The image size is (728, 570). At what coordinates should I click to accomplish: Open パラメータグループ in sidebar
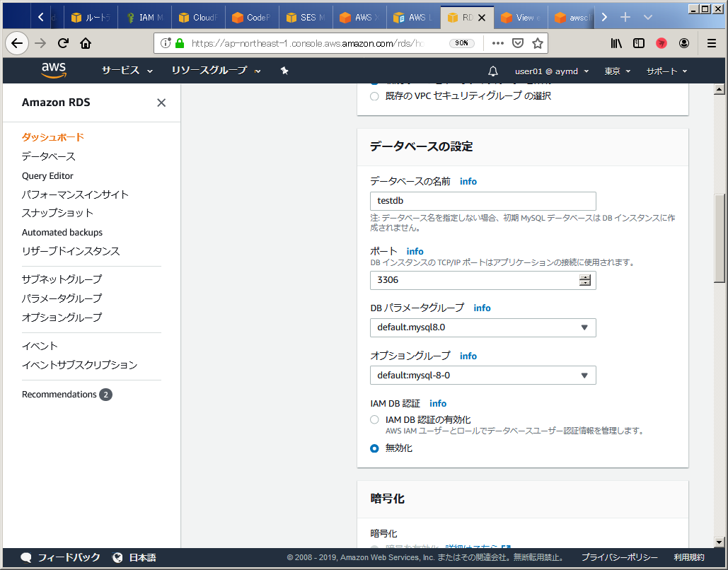pyautogui.click(x=62, y=298)
